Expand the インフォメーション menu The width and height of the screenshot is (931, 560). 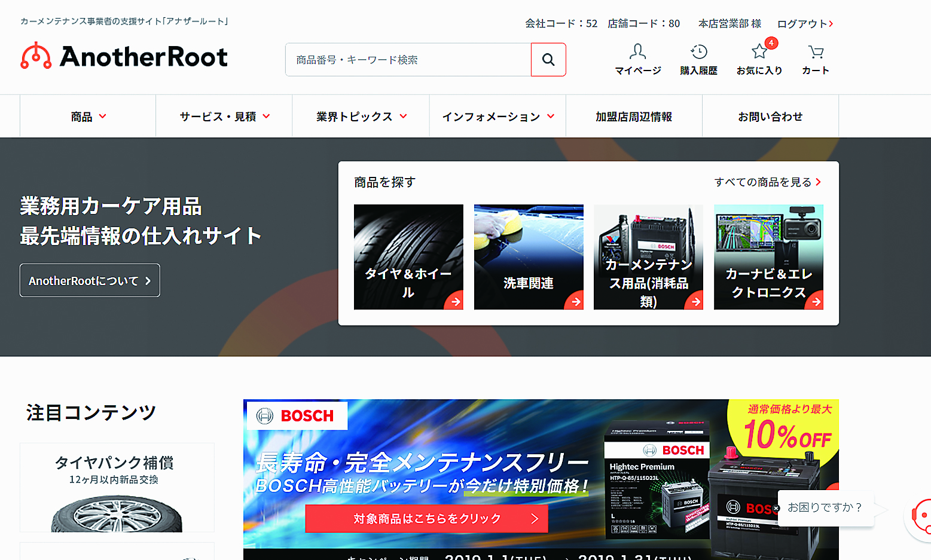497,117
